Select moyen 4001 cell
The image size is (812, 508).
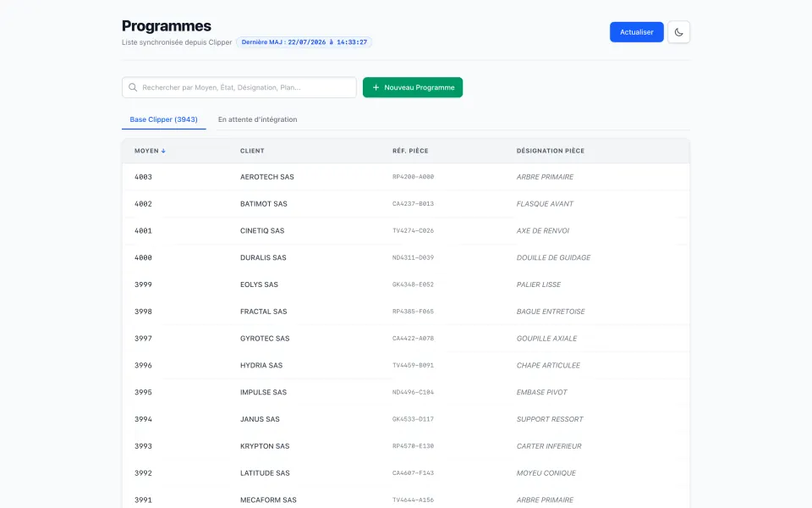pyautogui.click(x=144, y=230)
